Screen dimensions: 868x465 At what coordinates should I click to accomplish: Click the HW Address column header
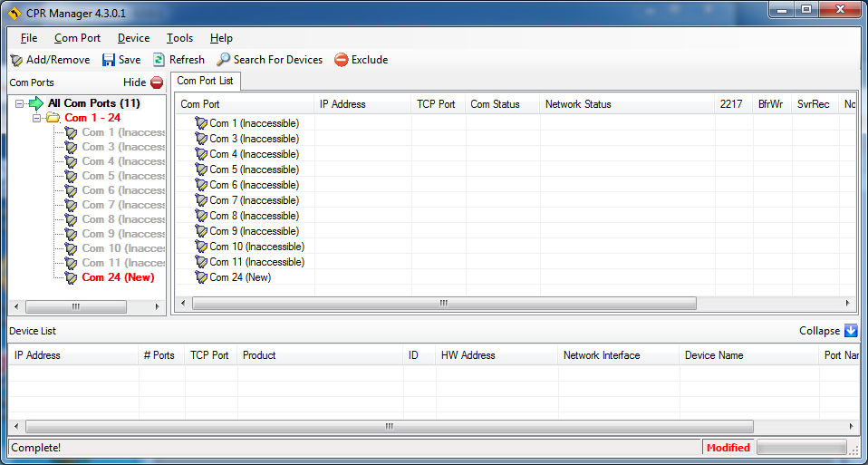pyautogui.click(x=497, y=355)
